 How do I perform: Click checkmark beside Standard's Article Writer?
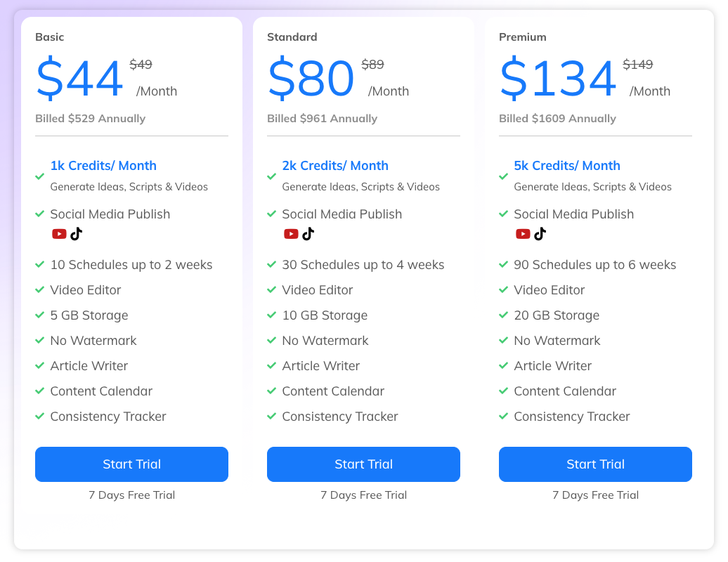pos(272,366)
